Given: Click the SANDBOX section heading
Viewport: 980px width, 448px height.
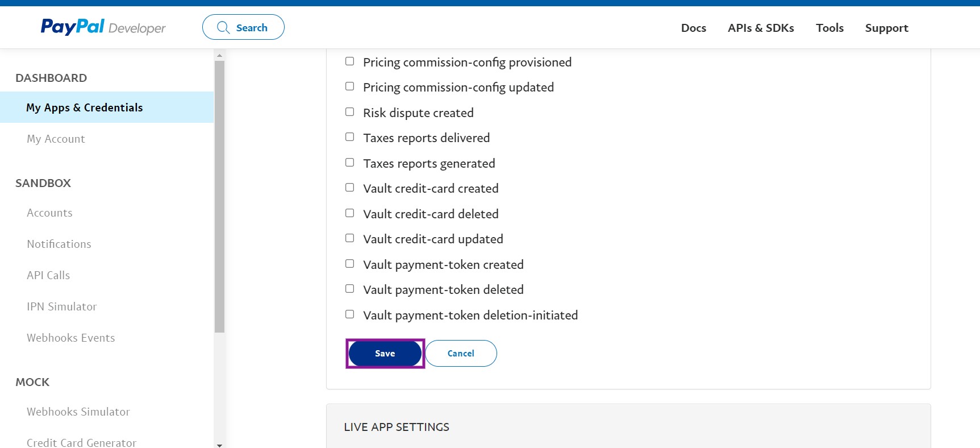Looking at the screenshot, I should point(43,183).
